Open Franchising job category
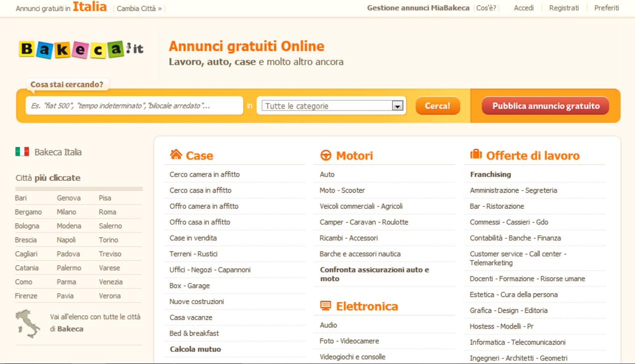Viewport: 635px width, 364px height. point(490,175)
